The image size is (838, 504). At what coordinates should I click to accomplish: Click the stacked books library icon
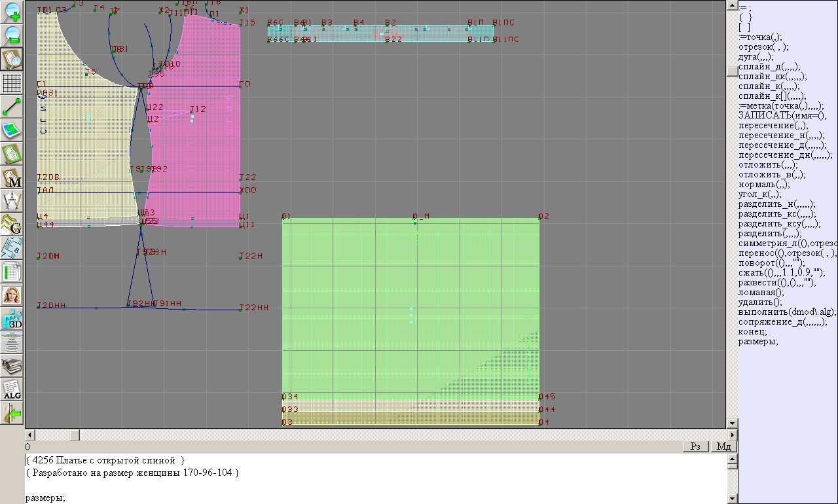pyautogui.click(x=12, y=366)
